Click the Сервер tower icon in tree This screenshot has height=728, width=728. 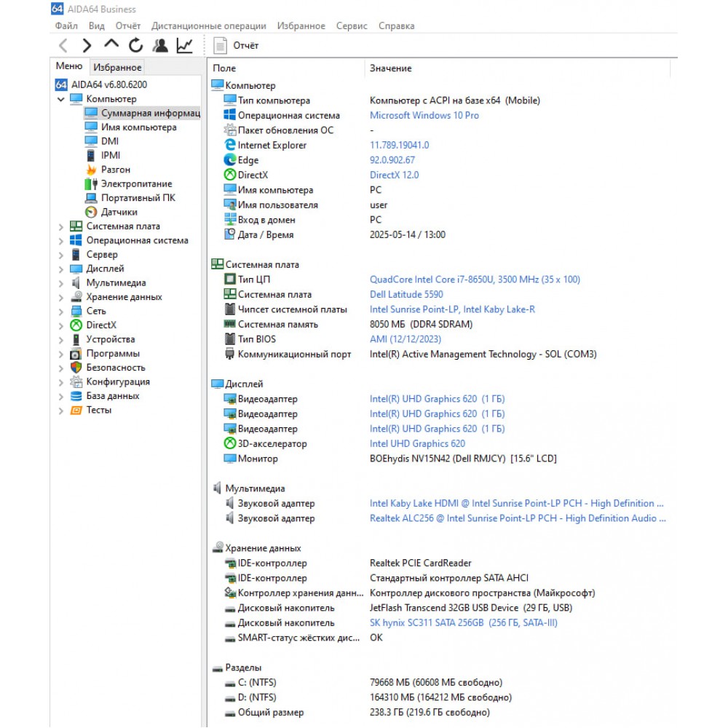coord(76,254)
